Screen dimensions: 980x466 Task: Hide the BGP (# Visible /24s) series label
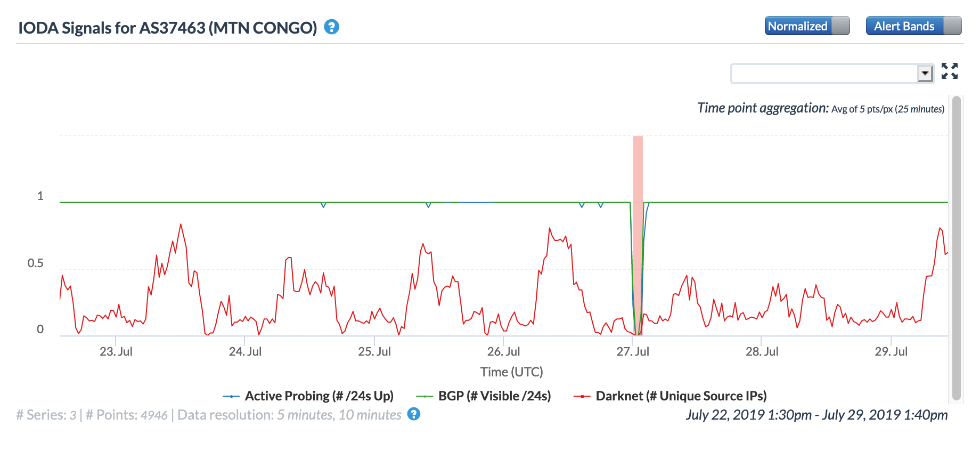(x=494, y=396)
